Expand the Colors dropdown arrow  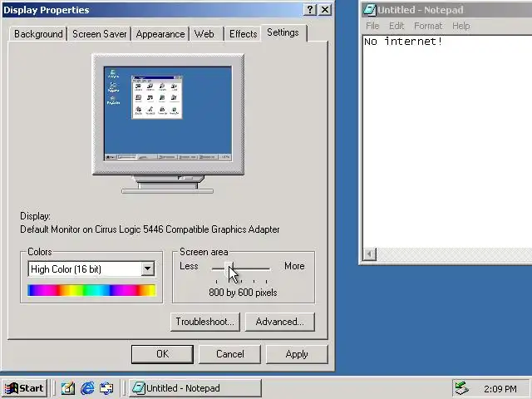(148, 268)
